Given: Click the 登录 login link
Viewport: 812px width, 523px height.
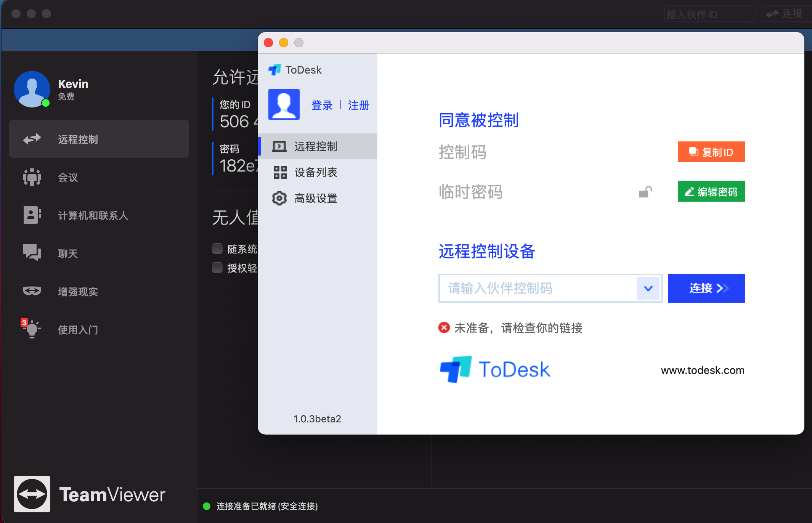Looking at the screenshot, I should 322,105.
